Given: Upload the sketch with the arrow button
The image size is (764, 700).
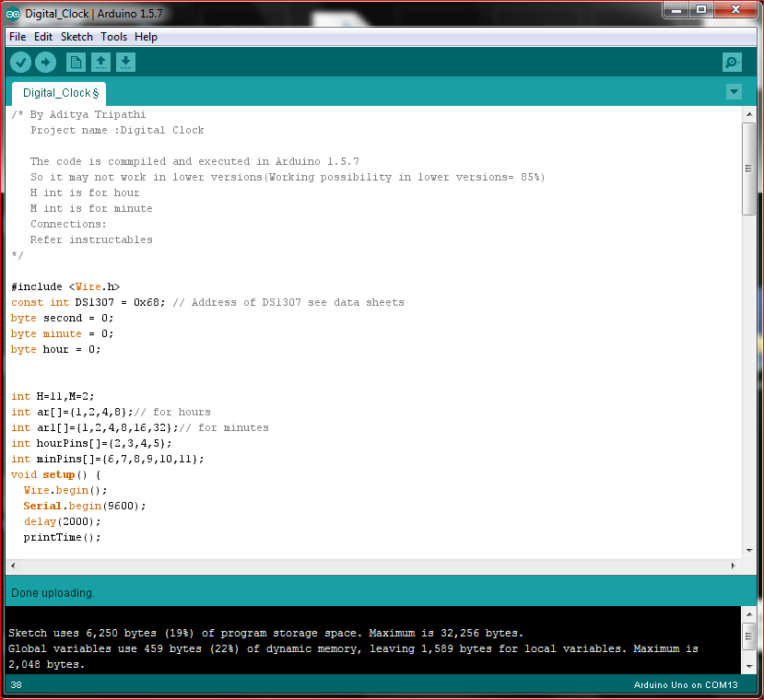Looking at the screenshot, I should tap(45, 63).
